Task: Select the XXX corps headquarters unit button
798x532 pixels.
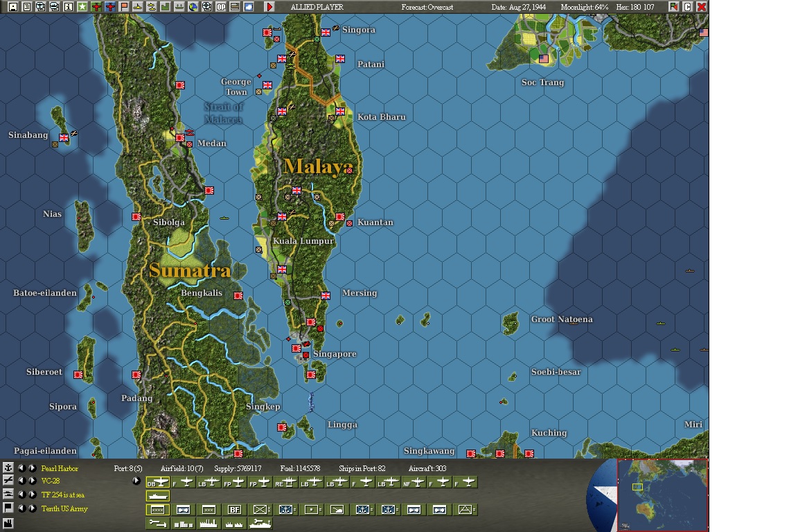Action: point(209,510)
